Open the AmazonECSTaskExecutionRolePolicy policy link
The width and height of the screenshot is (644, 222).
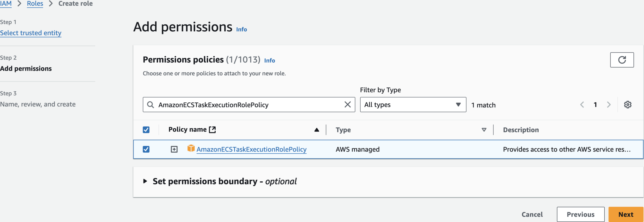[251, 149]
